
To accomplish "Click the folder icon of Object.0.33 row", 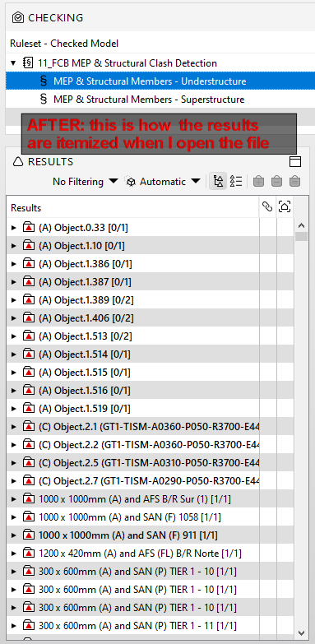I will [x=28, y=228].
